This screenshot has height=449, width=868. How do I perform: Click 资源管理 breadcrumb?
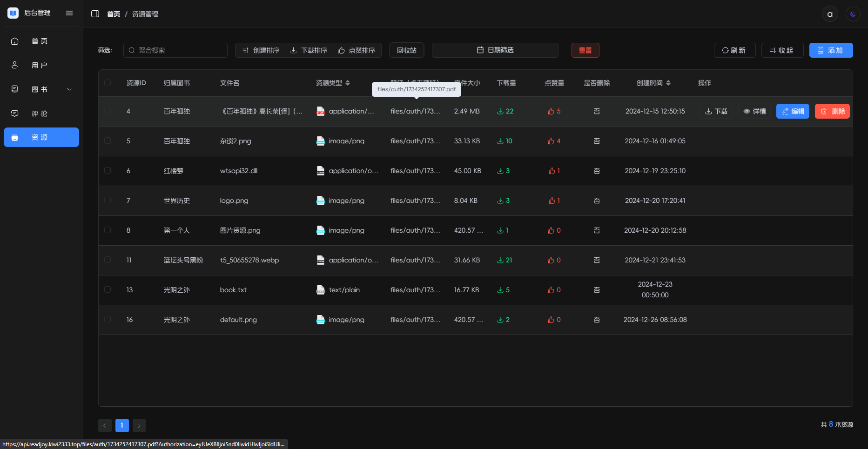145,14
